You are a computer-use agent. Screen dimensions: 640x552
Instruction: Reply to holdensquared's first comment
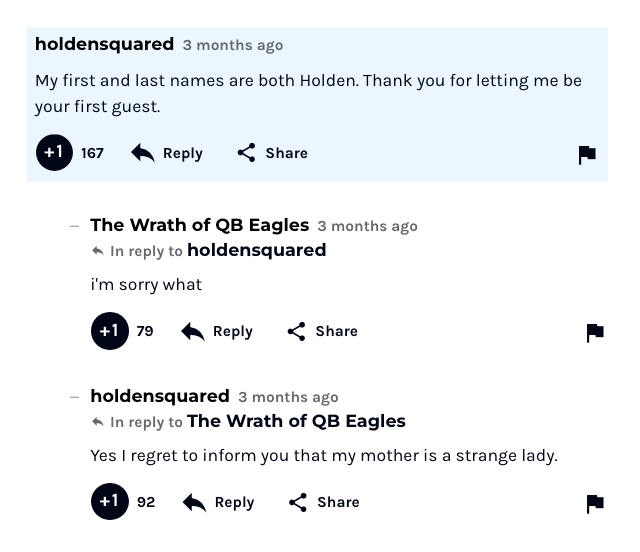pos(167,153)
